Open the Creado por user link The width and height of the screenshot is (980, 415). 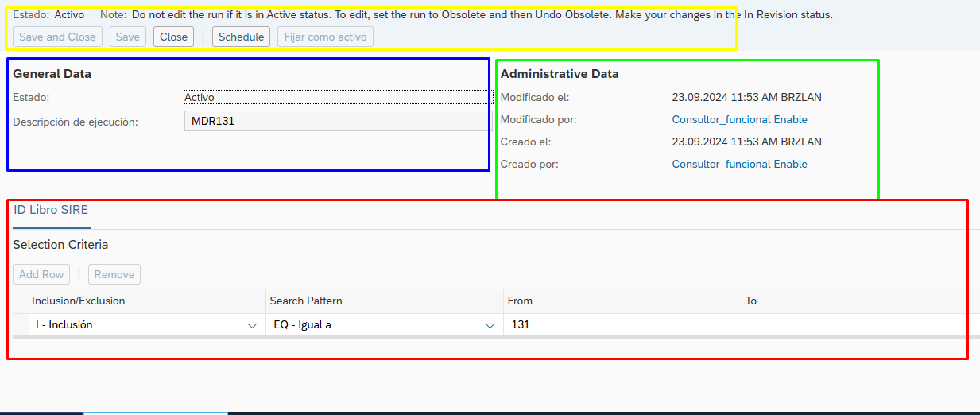click(739, 165)
